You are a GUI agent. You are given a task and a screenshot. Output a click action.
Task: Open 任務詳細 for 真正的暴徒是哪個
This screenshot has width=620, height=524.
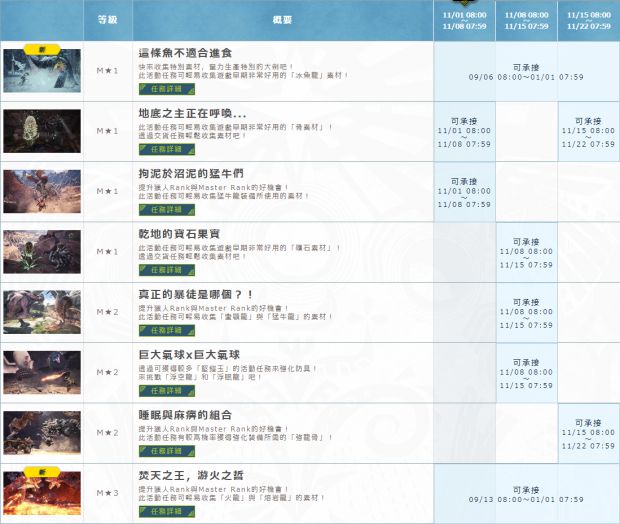(166, 330)
